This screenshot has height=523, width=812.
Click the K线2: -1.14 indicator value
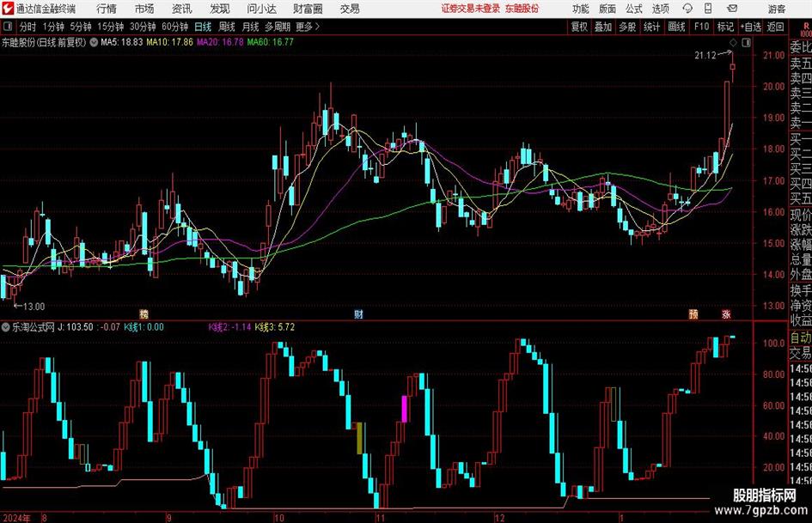point(230,327)
